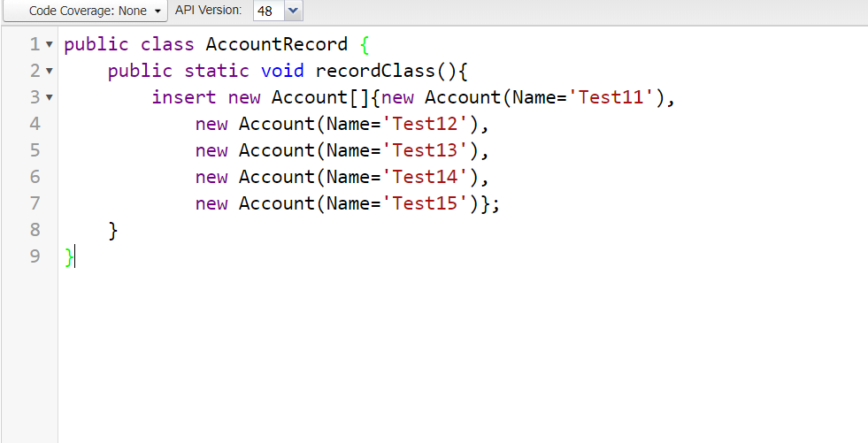
Task: Click line number 7 in the gutter
Action: (35, 203)
